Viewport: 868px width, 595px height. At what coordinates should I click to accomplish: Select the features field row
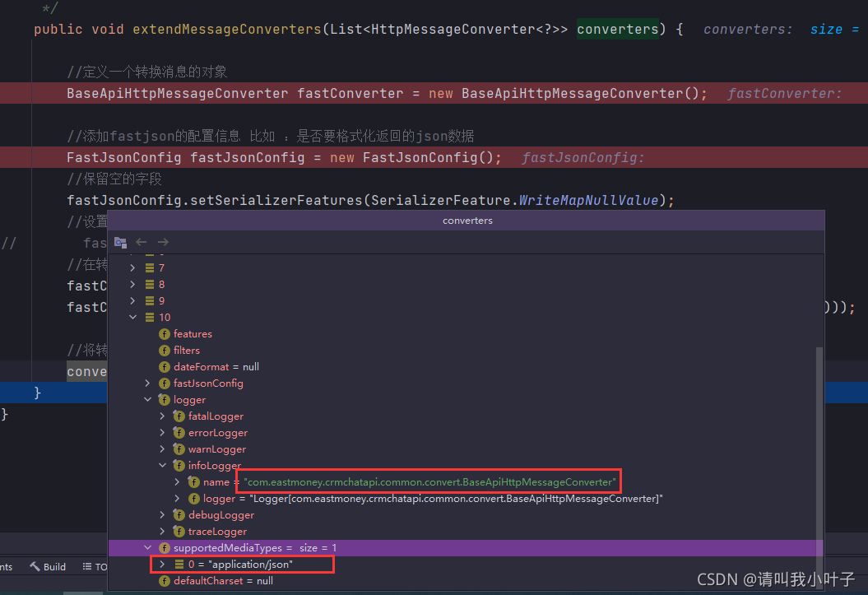[462, 334]
